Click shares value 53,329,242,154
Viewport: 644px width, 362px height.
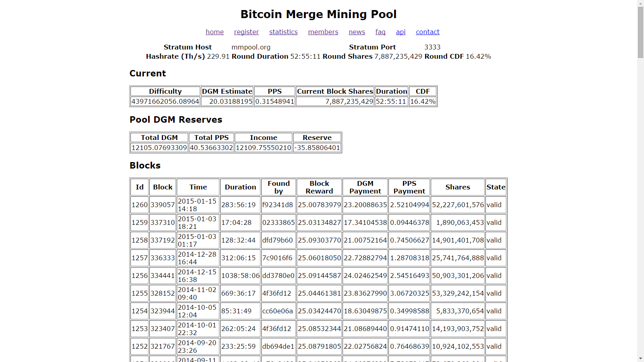[458, 293]
